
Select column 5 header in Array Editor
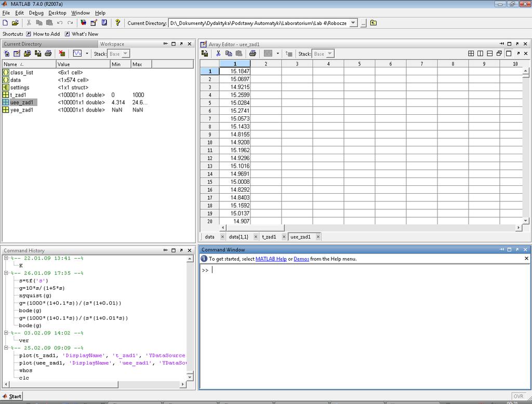(360, 64)
